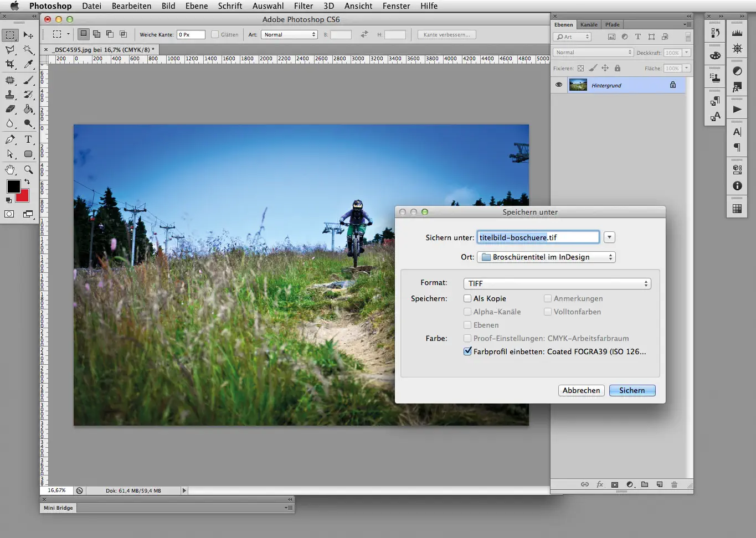Image resolution: width=756 pixels, height=538 pixels.
Task: Select the Zoom tool
Action: 29,170
